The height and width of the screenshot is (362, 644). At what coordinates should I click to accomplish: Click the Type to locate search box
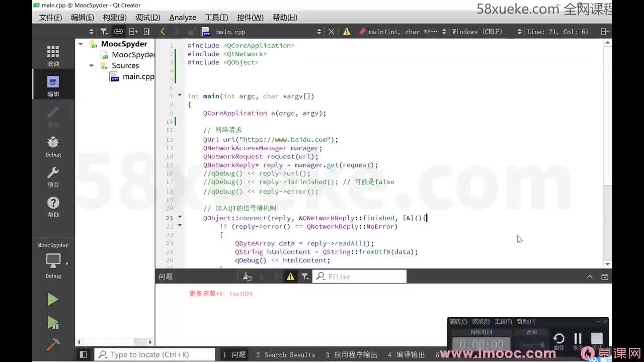point(155,354)
